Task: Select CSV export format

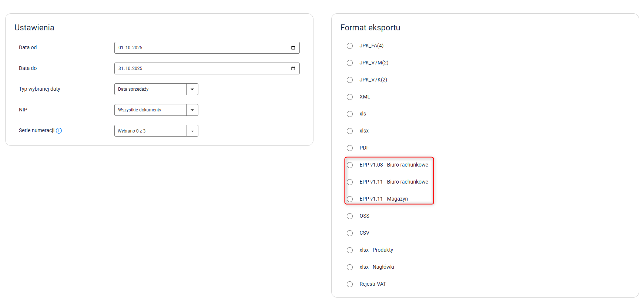Action: click(350, 233)
